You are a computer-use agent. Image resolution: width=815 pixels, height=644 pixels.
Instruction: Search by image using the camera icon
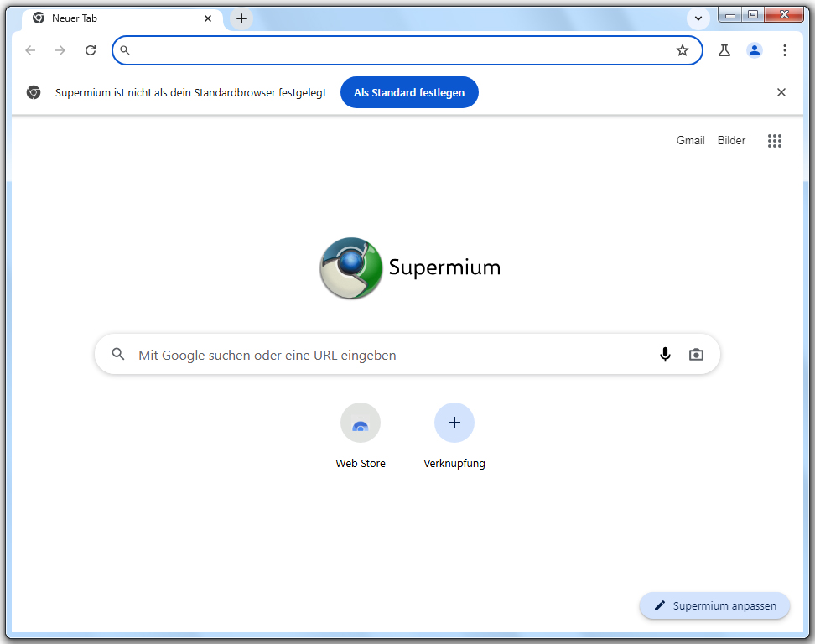coord(696,355)
